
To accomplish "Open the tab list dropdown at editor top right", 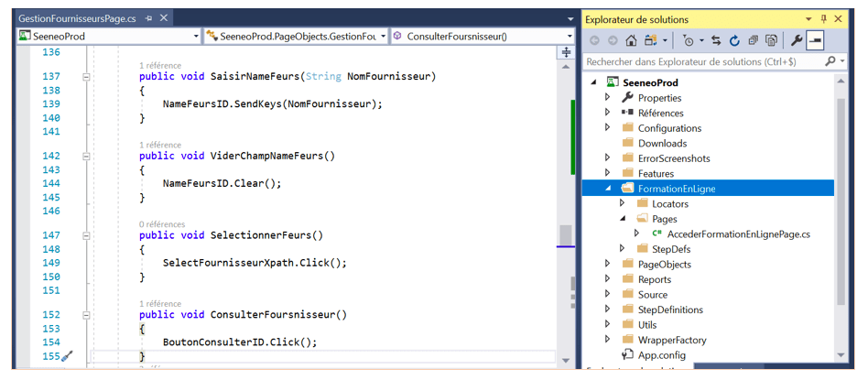I will coord(570,19).
